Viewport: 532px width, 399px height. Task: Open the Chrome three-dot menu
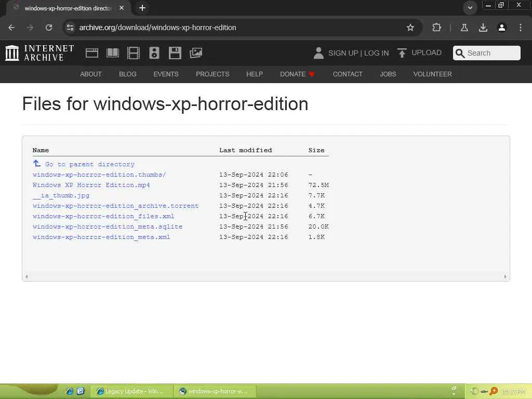tap(521, 28)
